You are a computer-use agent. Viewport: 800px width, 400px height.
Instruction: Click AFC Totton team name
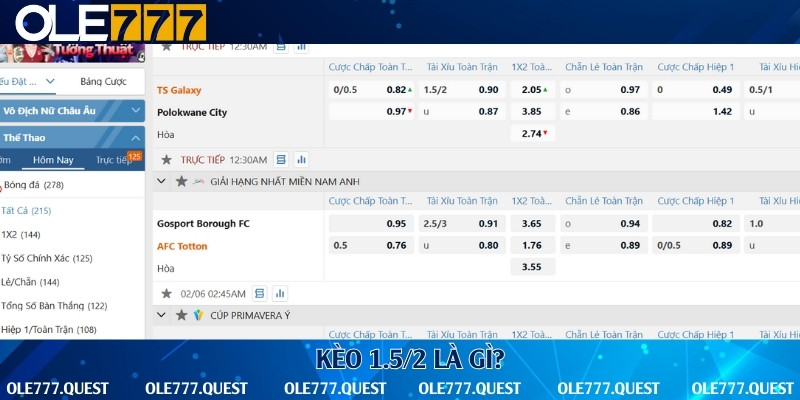pyautogui.click(x=182, y=246)
